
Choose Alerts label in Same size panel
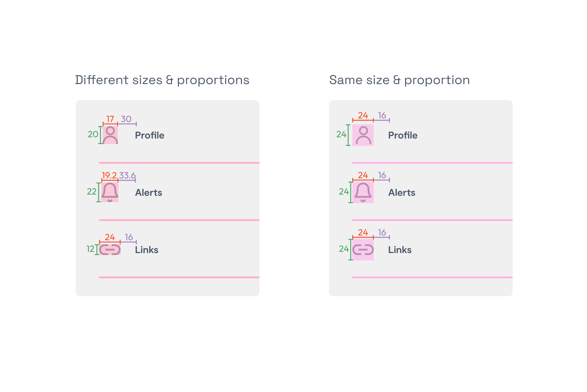point(402,193)
